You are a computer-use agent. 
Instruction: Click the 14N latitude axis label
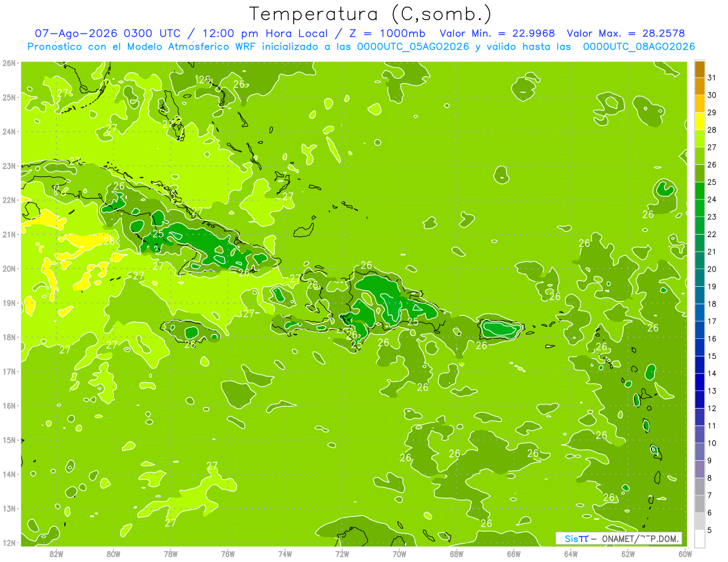click(x=9, y=474)
